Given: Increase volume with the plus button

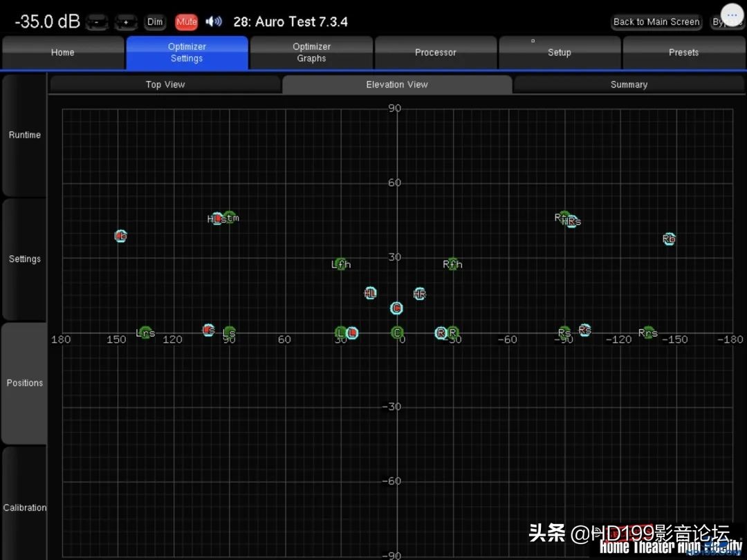Looking at the screenshot, I should (x=126, y=22).
